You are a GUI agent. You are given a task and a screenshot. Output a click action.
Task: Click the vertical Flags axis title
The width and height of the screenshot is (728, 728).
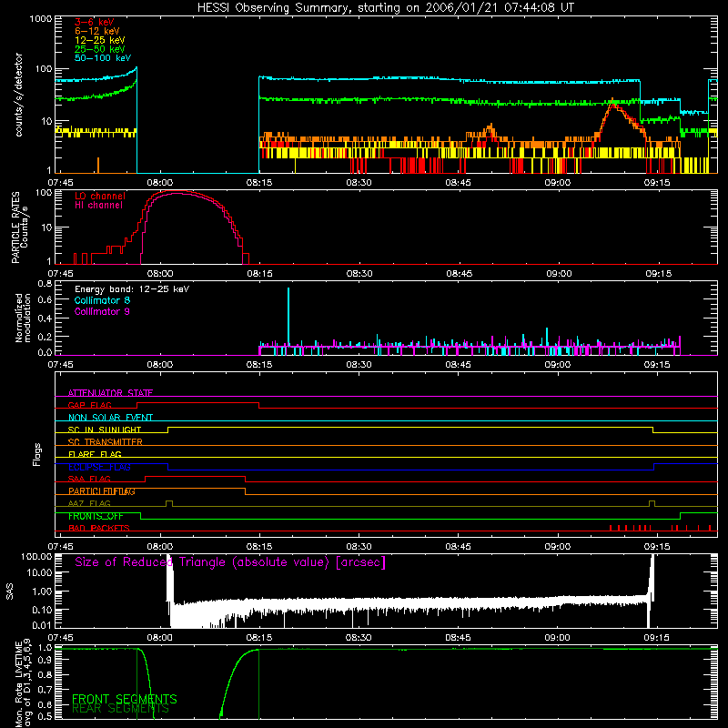pos(37,454)
